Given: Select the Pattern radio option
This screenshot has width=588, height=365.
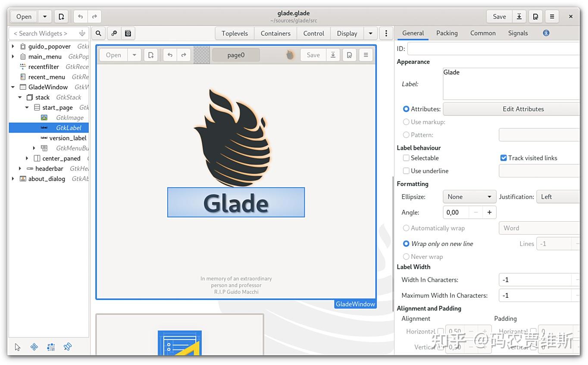Looking at the screenshot, I should (406, 135).
